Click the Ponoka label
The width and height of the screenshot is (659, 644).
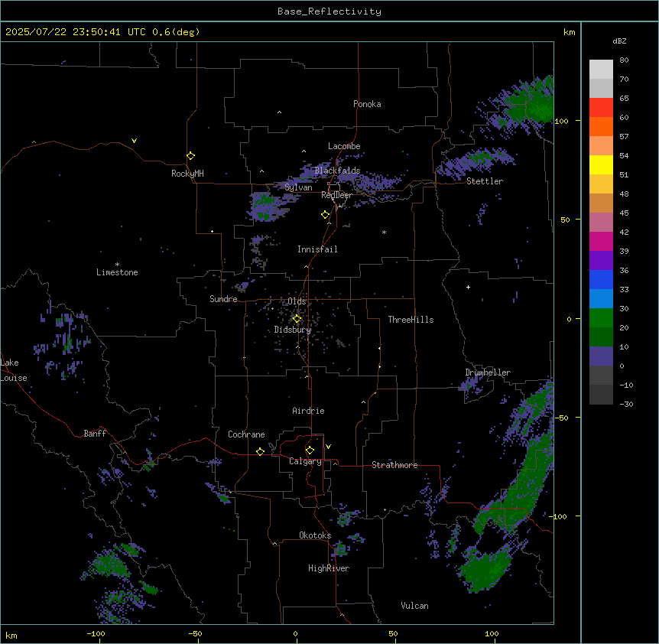pyautogui.click(x=367, y=104)
